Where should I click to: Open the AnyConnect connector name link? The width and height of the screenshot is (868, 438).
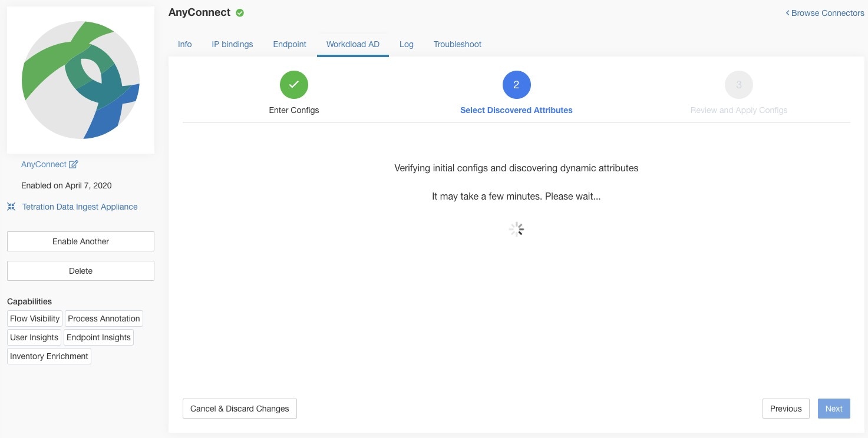pyautogui.click(x=44, y=164)
